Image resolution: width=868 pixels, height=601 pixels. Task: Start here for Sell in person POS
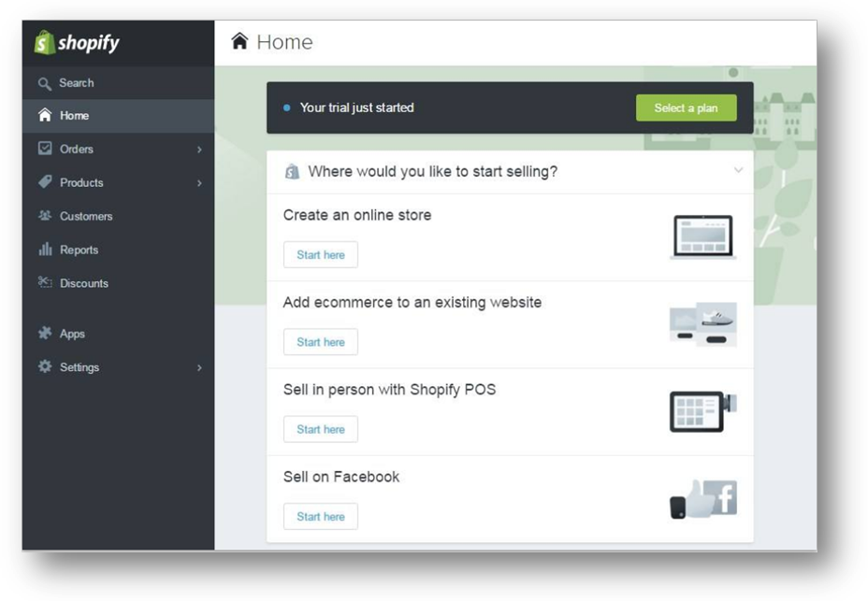pos(321,429)
